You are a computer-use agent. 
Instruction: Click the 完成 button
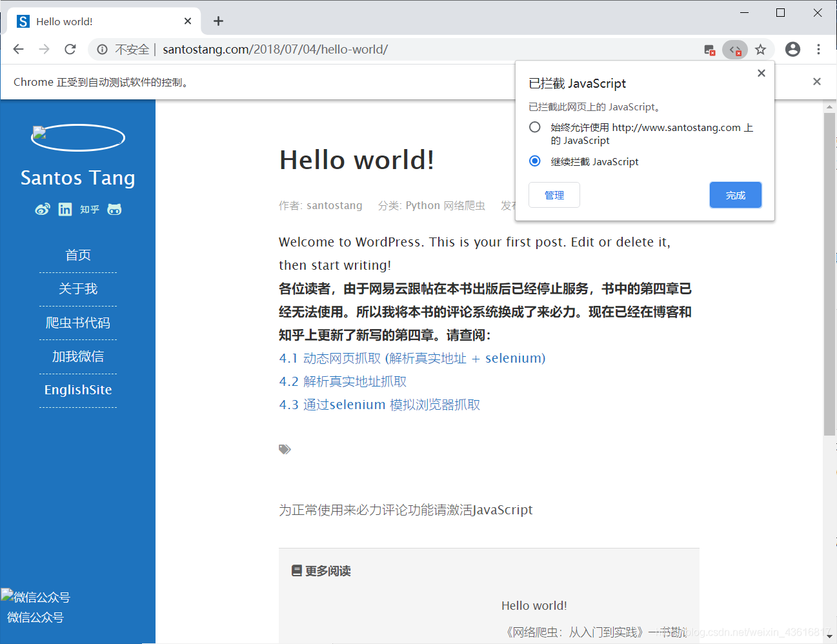736,195
